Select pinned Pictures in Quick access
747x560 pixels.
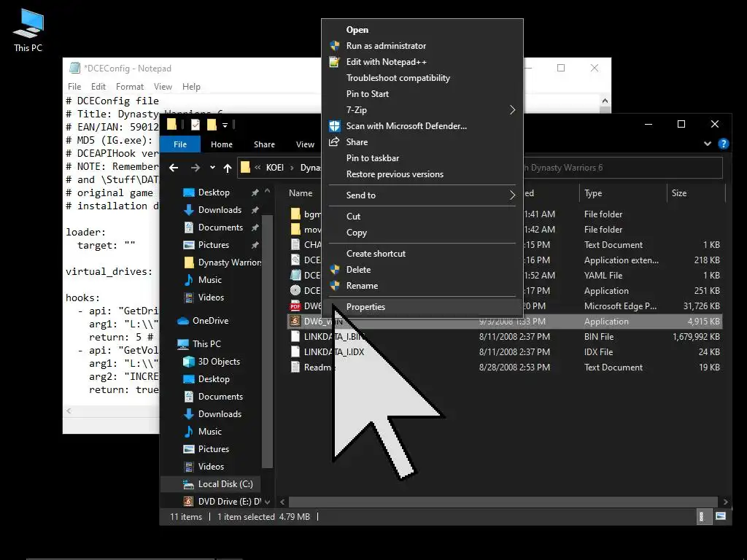coord(206,245)
